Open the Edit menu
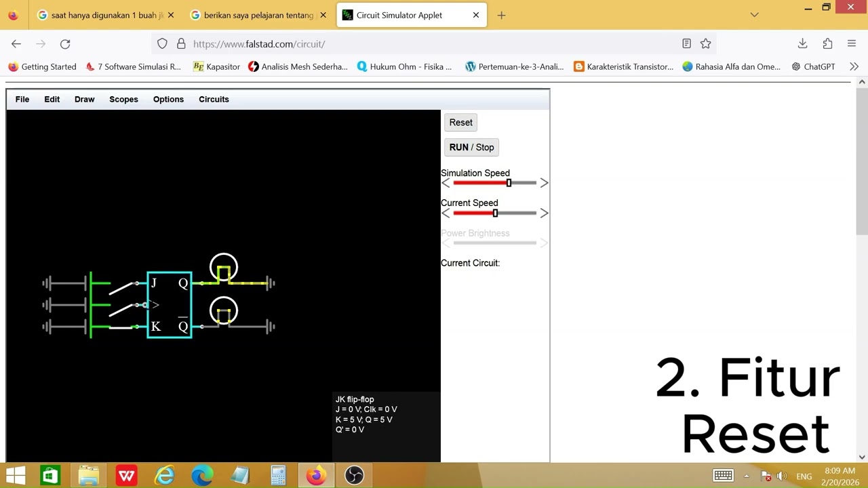Viewport: 868px width, 488px height. click(x=52, y=99)
